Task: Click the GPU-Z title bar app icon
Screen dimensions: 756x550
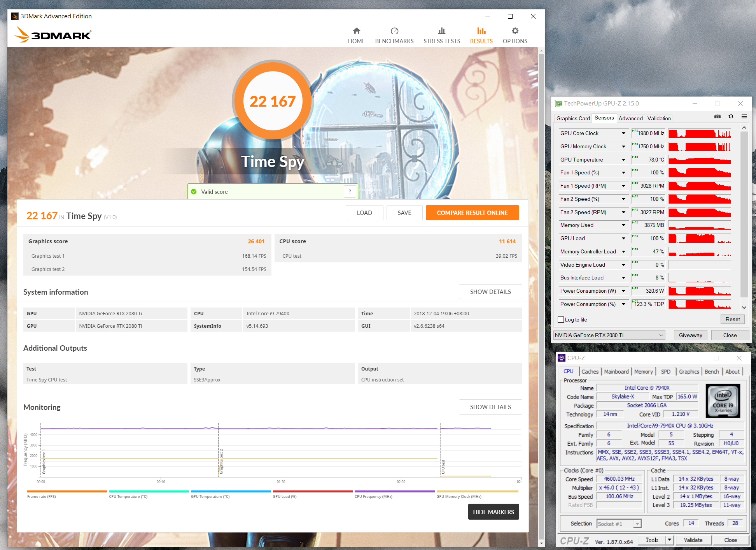Action: click(x=559, y=104)
